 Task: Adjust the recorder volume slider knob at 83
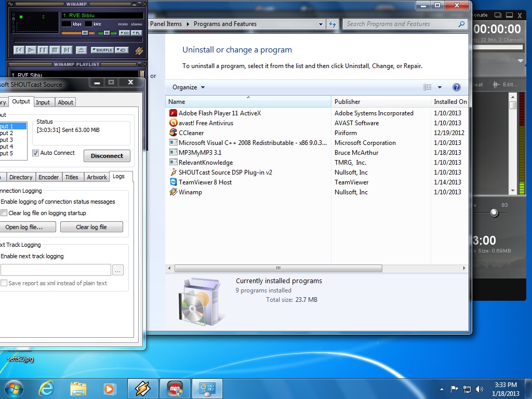point(495,212)
